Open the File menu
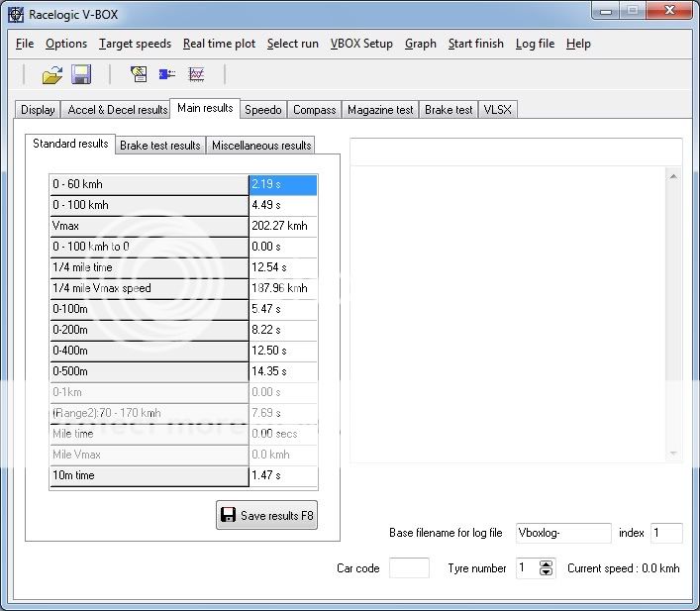 [25, 44]
